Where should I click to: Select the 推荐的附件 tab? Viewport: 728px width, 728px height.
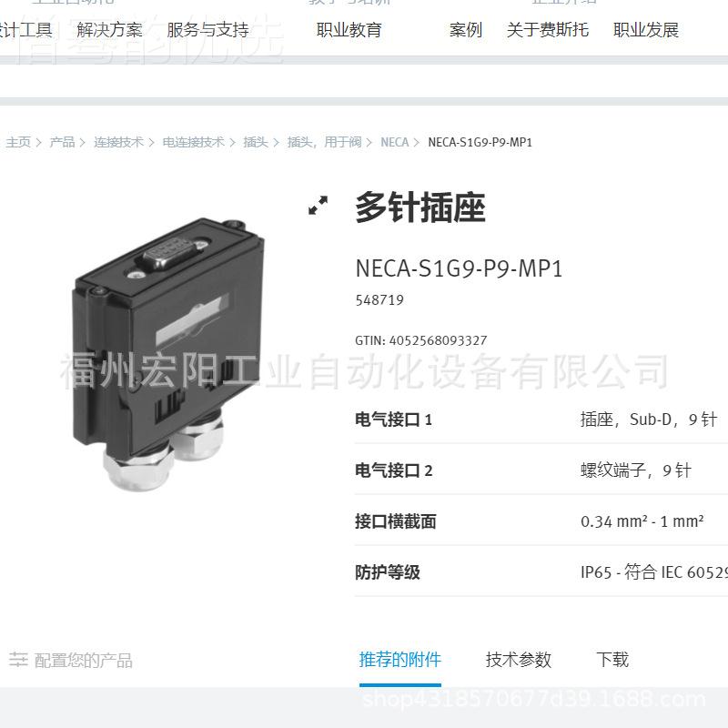399,660
